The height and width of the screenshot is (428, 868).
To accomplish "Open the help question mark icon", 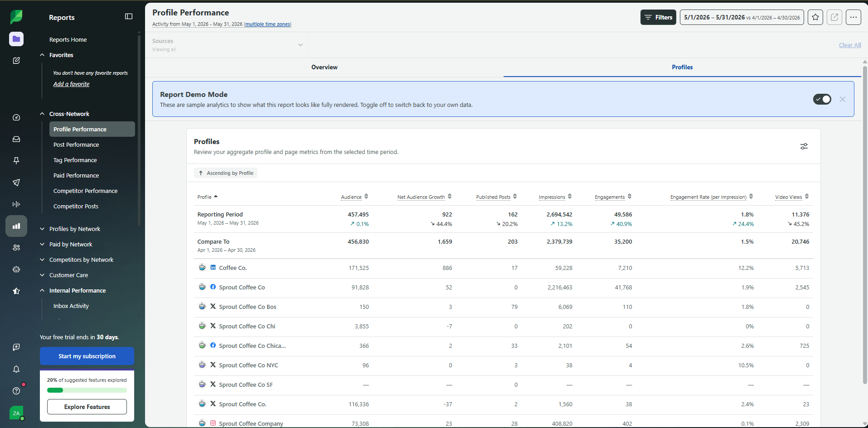I will pos(16,391).
